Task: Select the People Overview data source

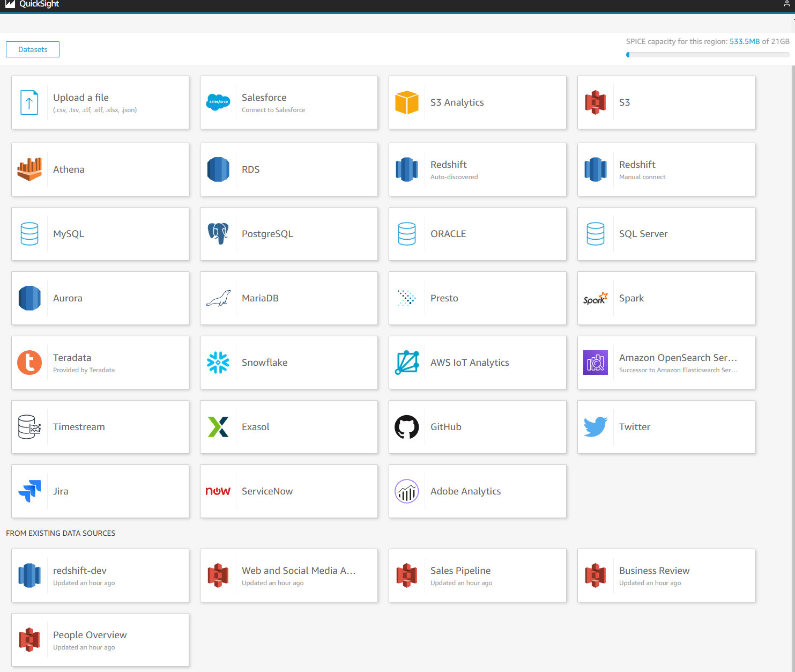Action: (x=100, y=640)
